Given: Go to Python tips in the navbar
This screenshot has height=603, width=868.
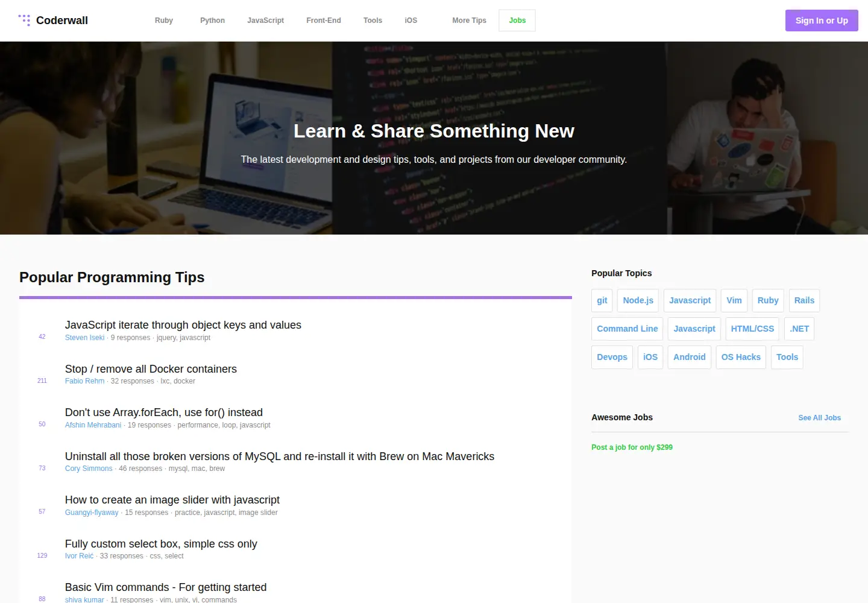Looking at the screenshot, I should click(x=212, y=21).
